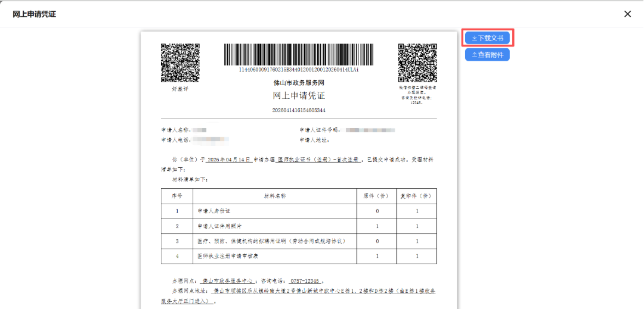Select the 佛山市政务服务网 heading text
Viewport: 644px width, 309px height.
(299, 83)
